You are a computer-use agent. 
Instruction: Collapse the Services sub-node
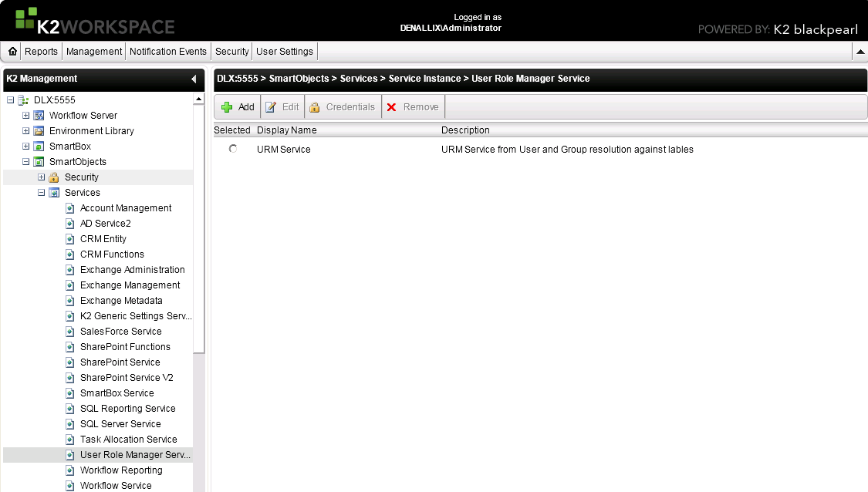[41, 193]
